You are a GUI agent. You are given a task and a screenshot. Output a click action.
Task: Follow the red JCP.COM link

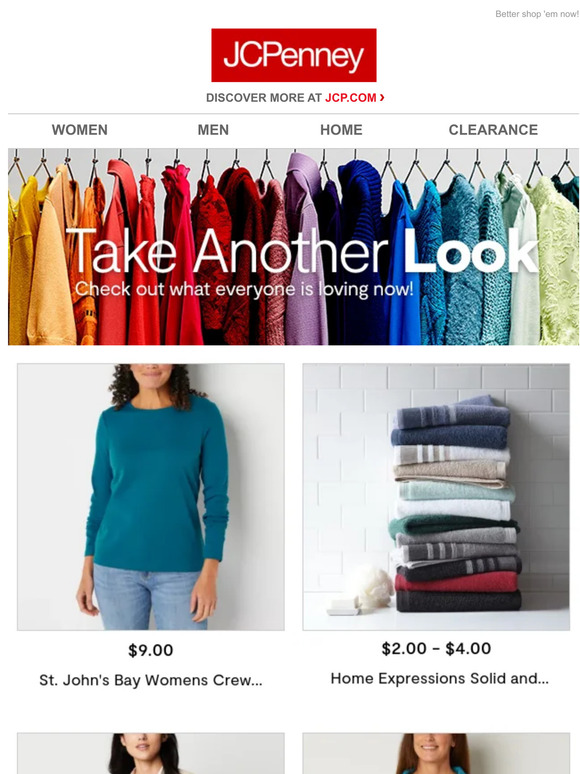click(x=350, y=98)
